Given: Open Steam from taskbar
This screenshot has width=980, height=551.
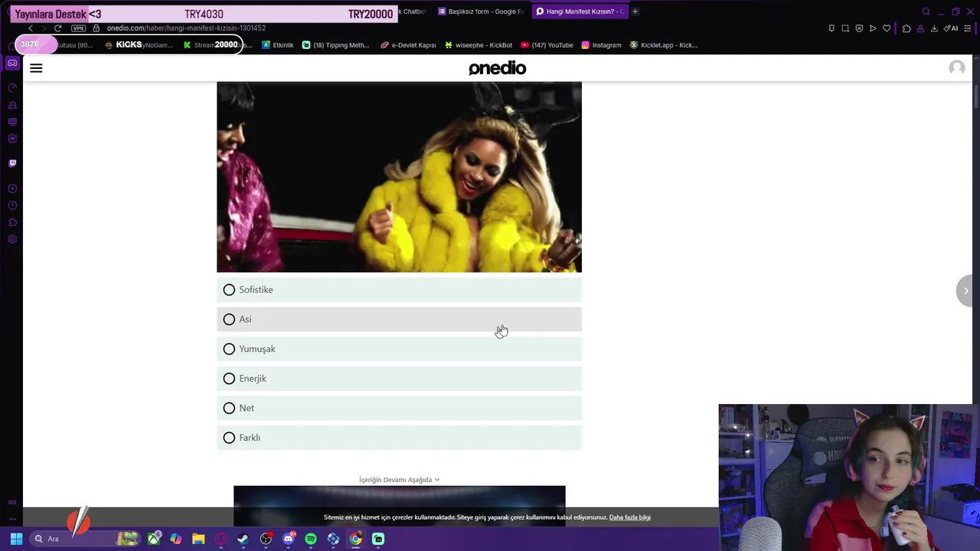Looking at the screenshot, I should (243, 539).
